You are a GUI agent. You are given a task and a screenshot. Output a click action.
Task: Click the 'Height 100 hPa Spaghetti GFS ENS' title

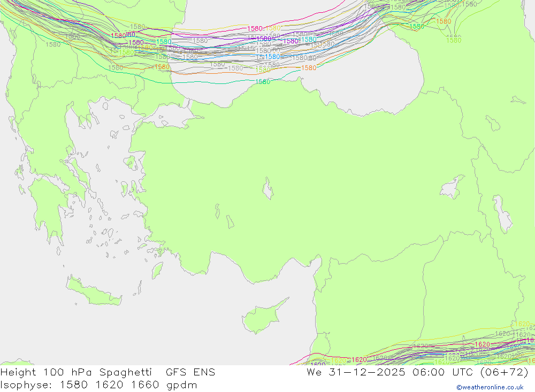coord(108,372)
